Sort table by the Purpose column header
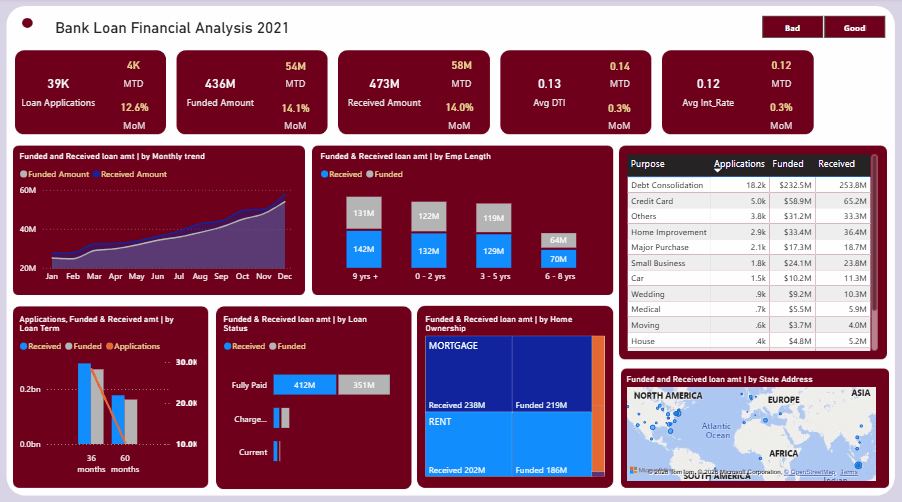The width and height of the screenshot is (902, 502). (x=647, y=164)
